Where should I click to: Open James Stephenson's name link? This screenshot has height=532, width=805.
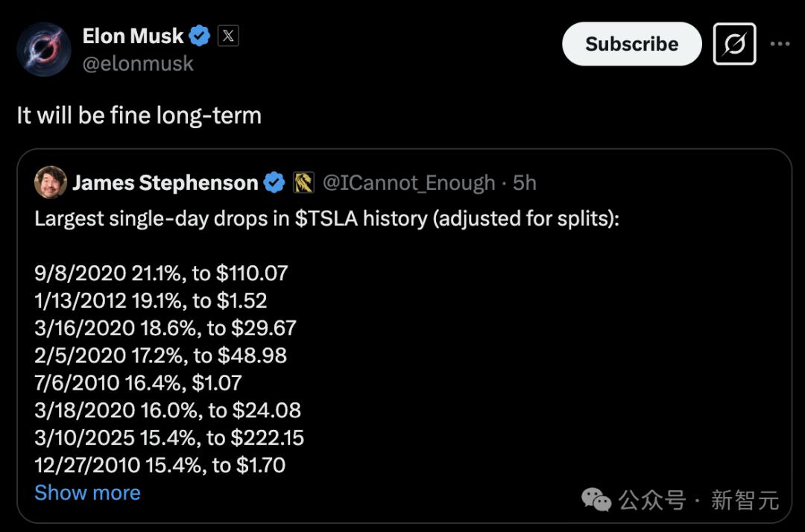(165, 183)
